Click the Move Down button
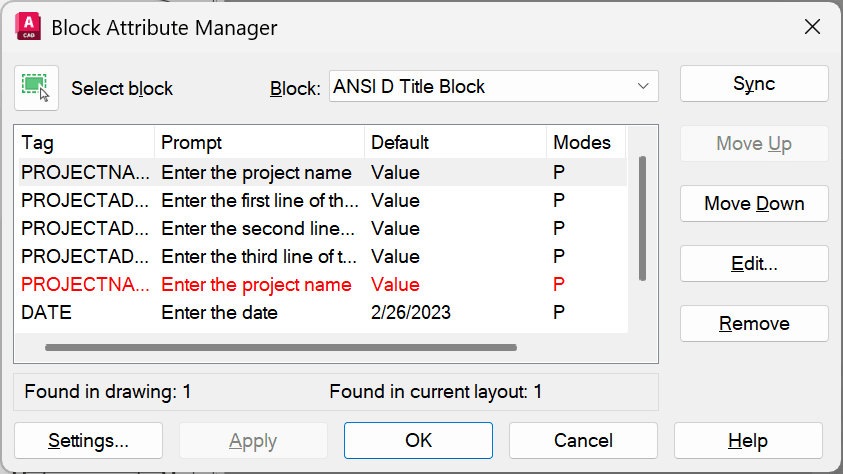The image size is (843, 474). (754, 204)
